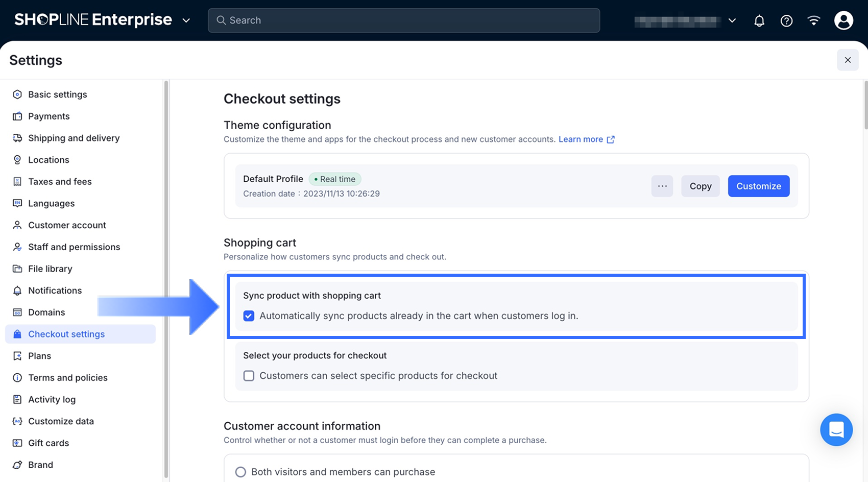Open the live chat support bubble
This screenshot has width=868, height=482.
836,429
